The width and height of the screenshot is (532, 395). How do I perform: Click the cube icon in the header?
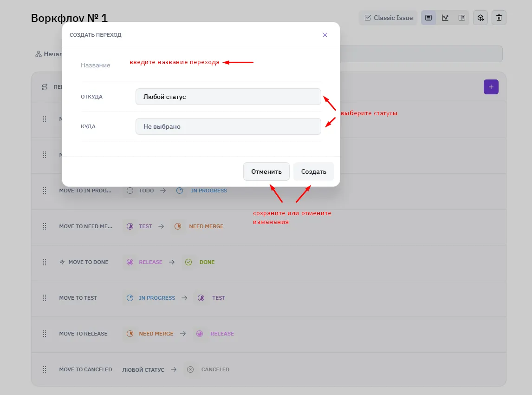tap(480, 18)
